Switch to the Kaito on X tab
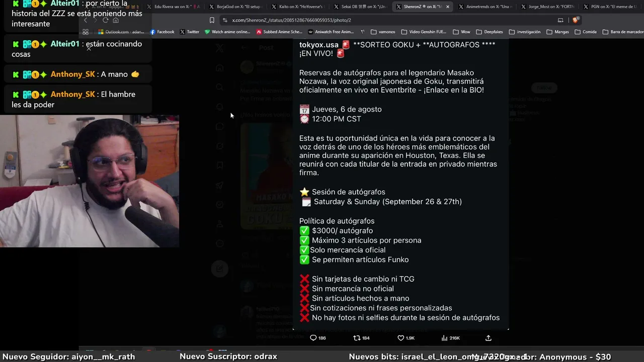644x362 pixels. [x=298, y=7]
